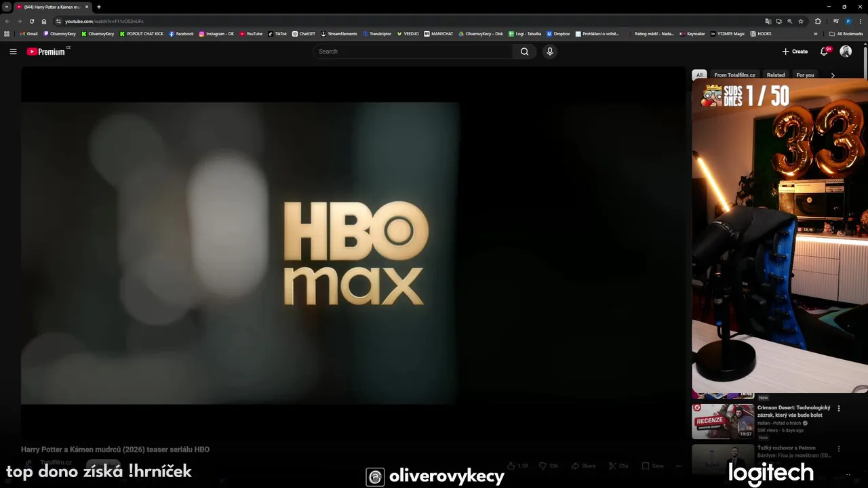Open the POPOUT CHAT KICK bookmark

[142, 33]
